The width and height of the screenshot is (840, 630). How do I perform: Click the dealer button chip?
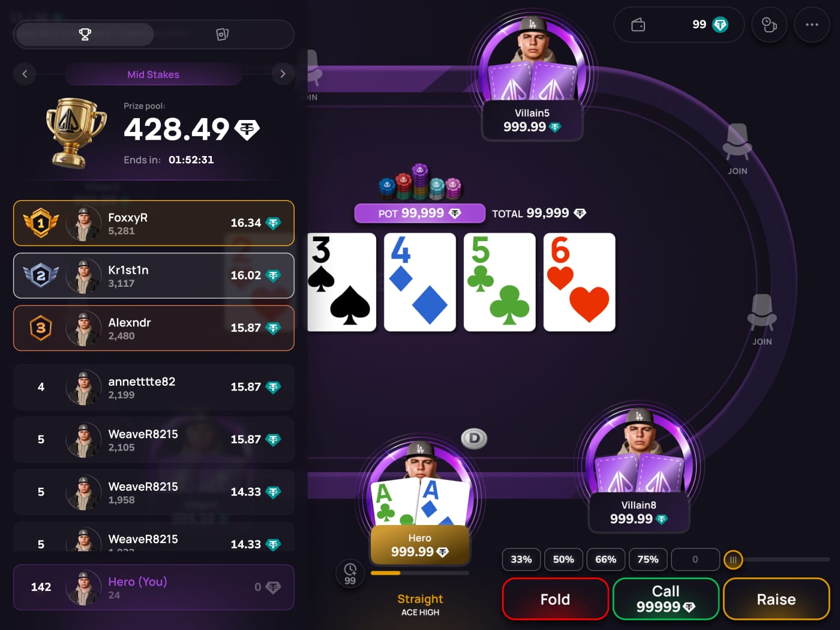click(x=474, y=439)
